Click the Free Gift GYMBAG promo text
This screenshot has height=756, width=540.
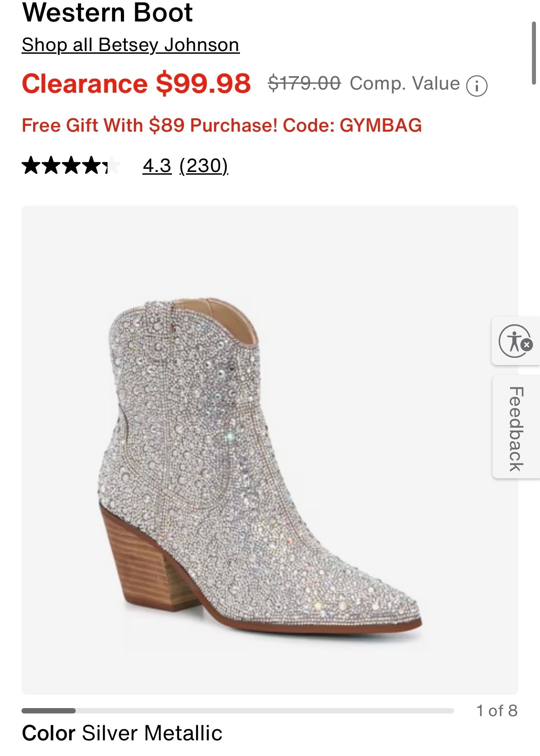click(222, 125)
